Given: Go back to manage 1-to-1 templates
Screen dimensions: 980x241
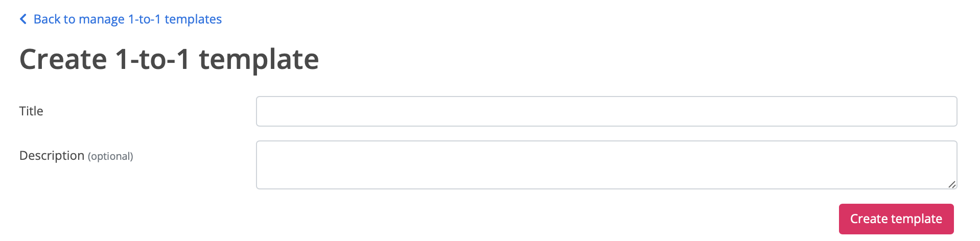Looking at the screenshot, I should (x=127, y=19).
